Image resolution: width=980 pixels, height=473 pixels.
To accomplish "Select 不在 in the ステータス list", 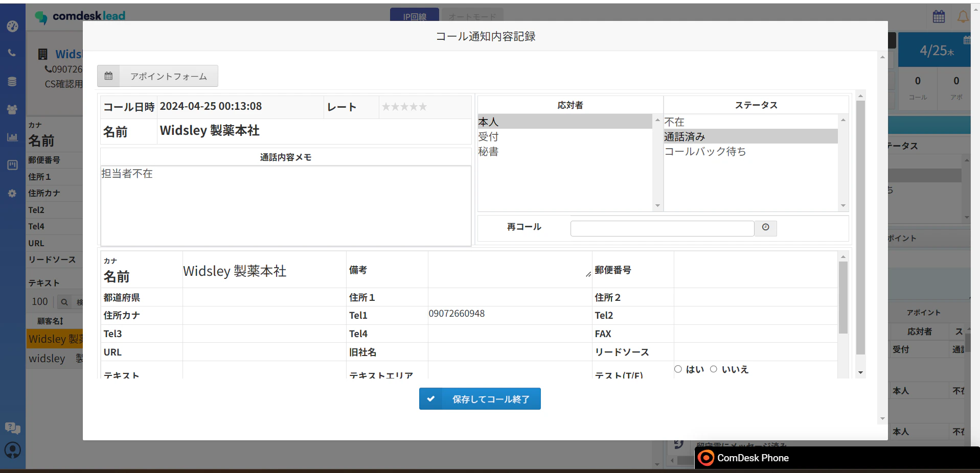I will point(750,122).
